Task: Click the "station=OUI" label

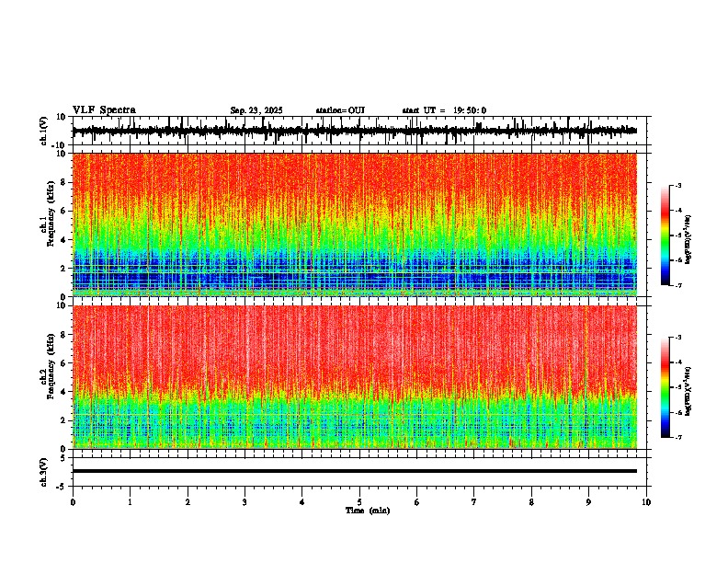Action: tap(340, 110)
